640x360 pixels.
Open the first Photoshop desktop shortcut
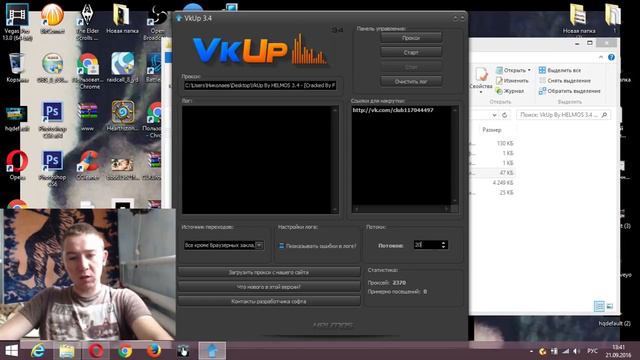click(52, 119)
